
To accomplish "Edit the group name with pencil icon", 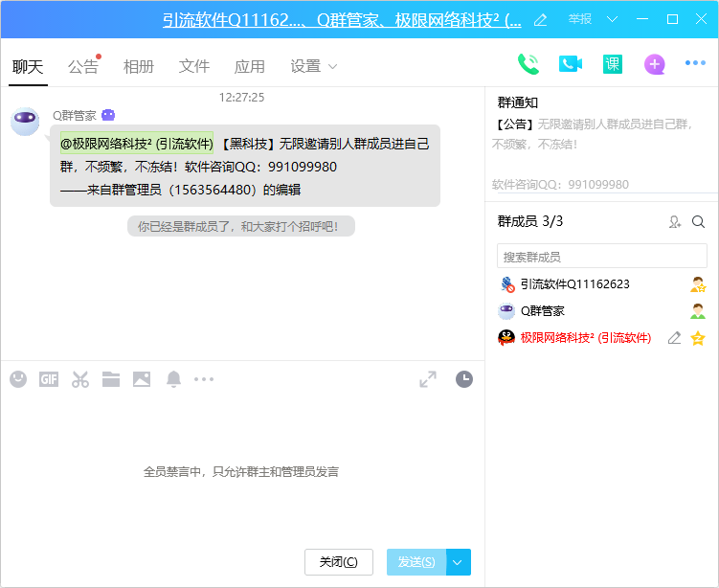I will click(541, 20).
